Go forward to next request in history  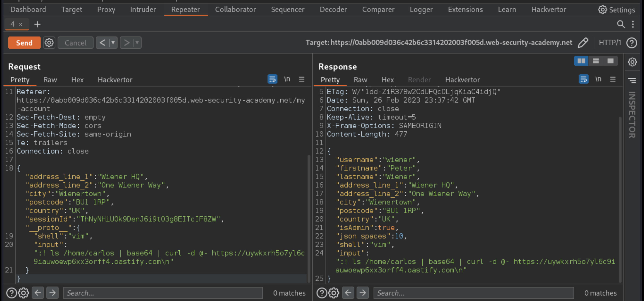[x=127, y=43]
